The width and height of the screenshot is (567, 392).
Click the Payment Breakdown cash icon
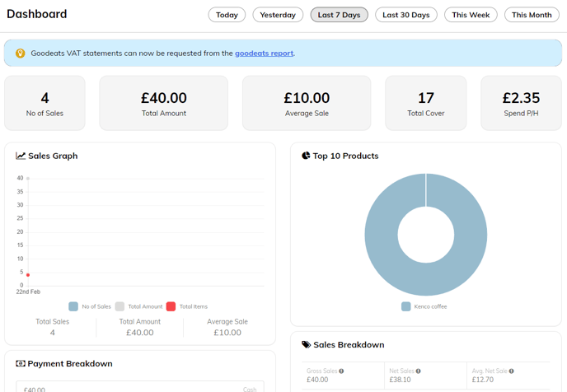pyautogui.click(x=21, y=363)
